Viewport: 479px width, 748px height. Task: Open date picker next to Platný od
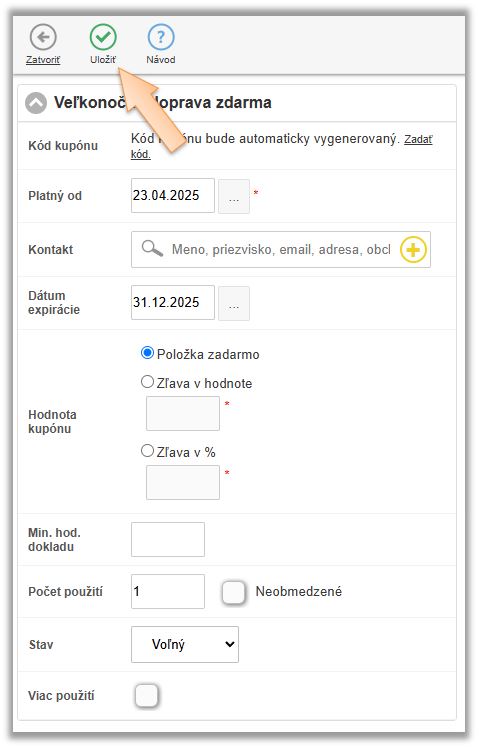coord(234,196)
